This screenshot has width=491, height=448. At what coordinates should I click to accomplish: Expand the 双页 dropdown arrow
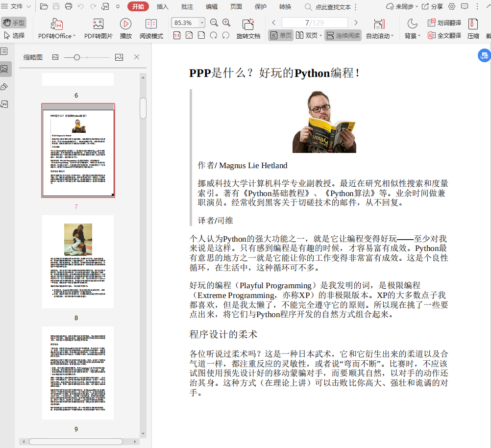pyautogui.click(x=320, y=36)
